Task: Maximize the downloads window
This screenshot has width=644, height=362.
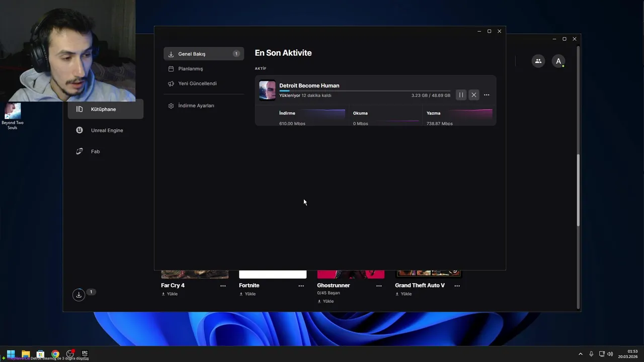Action: click(x=489, y=31)
